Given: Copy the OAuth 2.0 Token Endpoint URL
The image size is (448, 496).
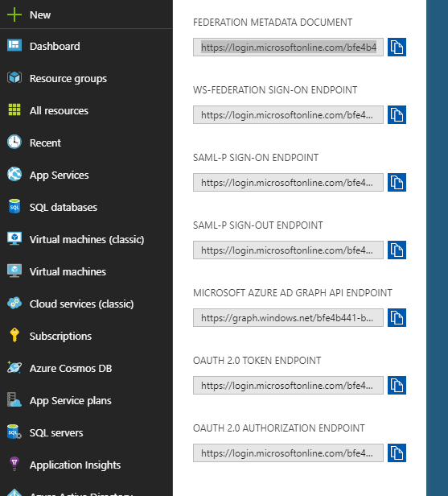Looking at the screenshot, I should (397, 385).
